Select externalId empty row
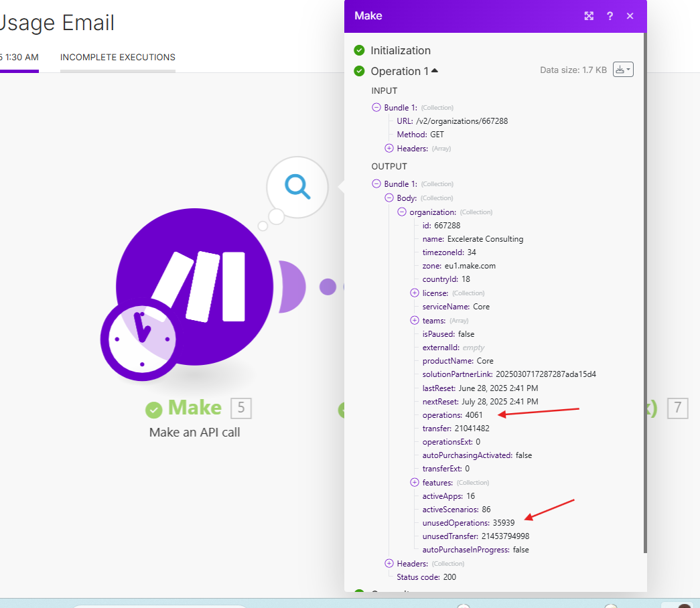This screenshot has width=700, height=608. pos(453,348)
